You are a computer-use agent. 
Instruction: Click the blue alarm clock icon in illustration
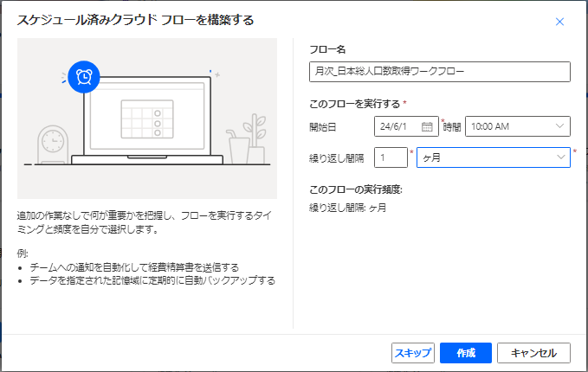tap(85, 76)
